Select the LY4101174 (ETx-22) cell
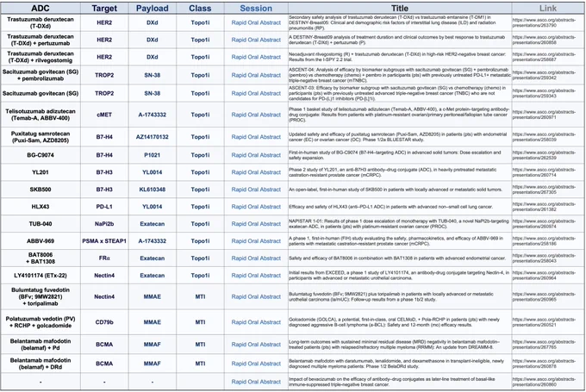 (x=41, y=276)
